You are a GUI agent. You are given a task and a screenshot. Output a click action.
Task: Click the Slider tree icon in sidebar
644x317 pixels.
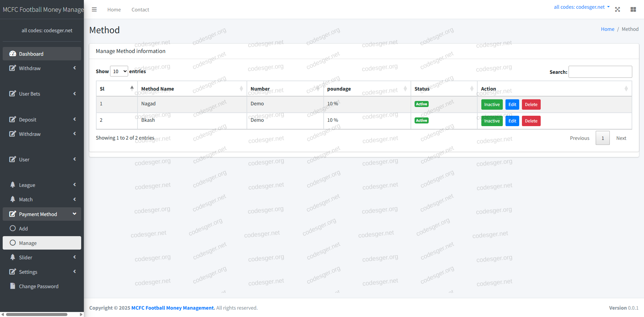click(13, 257)
